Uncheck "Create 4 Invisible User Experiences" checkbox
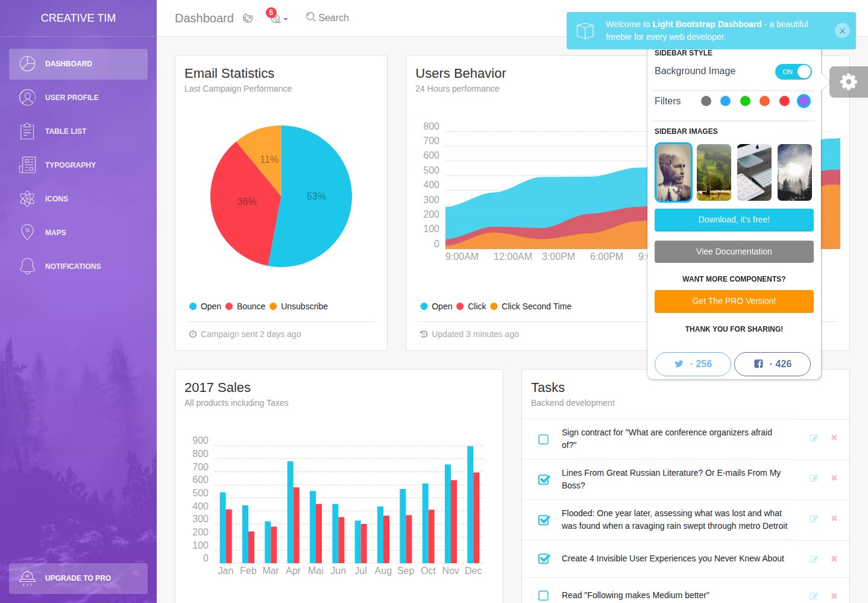Image resolution: width=868 pixels, height=603 pixels. [x=544, y=559]
